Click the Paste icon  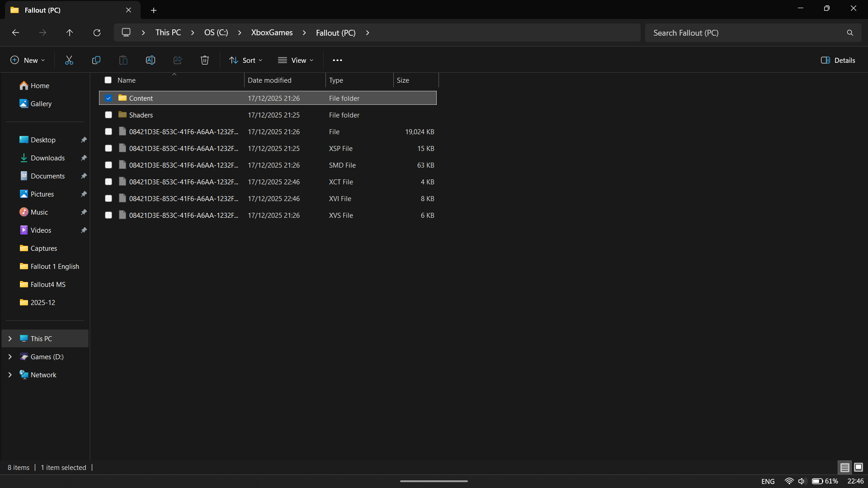(x=123, y=60)
